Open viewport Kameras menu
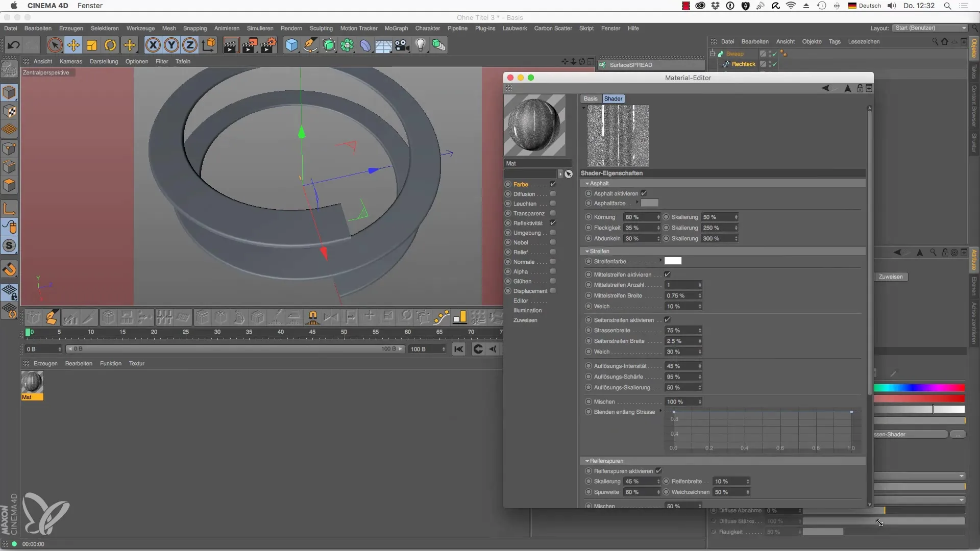Viewport: 980px width, 551px height. 70,62
